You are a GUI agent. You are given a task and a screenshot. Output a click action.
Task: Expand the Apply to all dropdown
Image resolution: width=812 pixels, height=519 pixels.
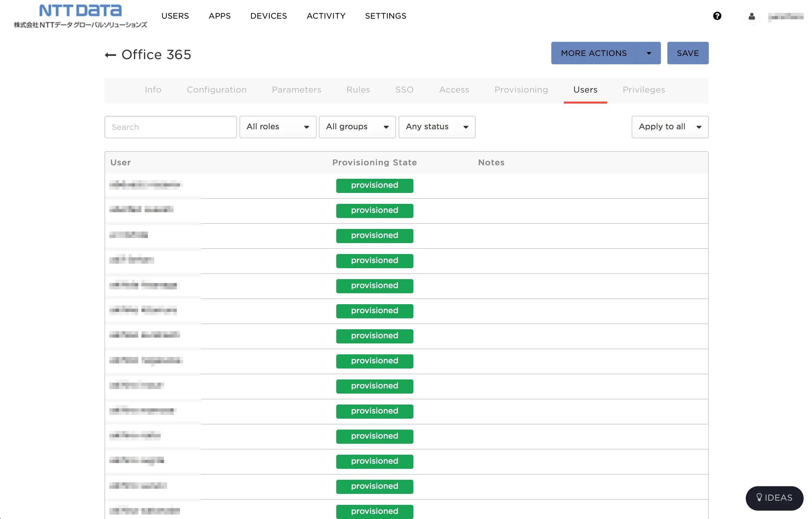(x=670, y=127)
